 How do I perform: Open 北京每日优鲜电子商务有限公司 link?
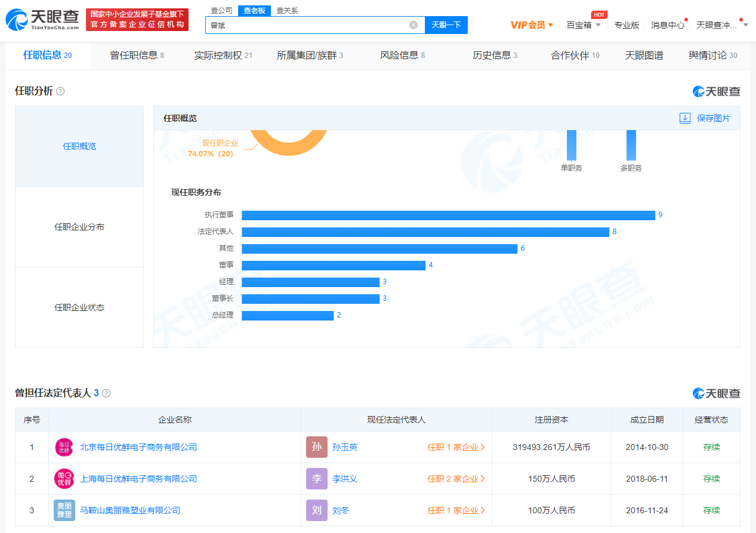point(138,447)
